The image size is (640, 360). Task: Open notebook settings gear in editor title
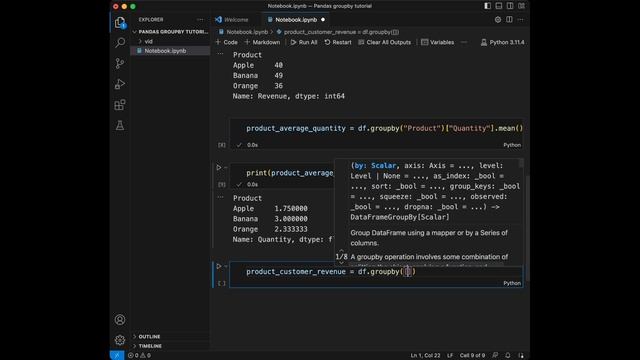point(498,20)
